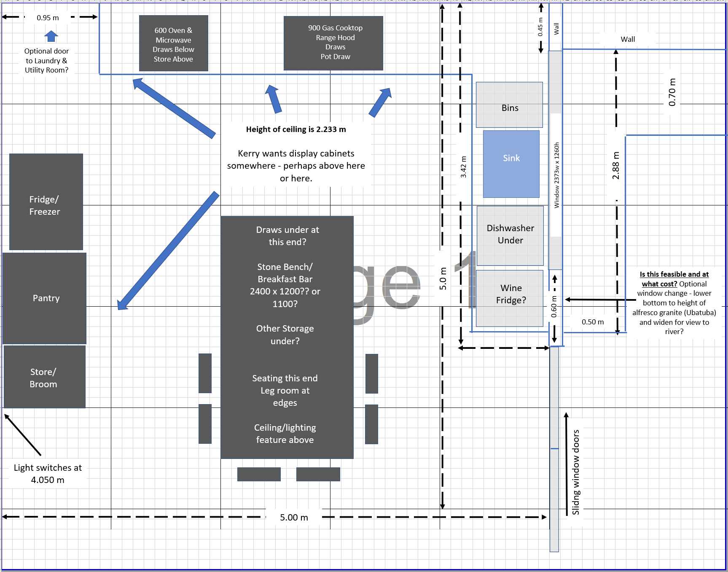The image size is (728, 572).
Task: Click the Wine Fridge? box
Action: pyautogui.click(x=509, y=298)
